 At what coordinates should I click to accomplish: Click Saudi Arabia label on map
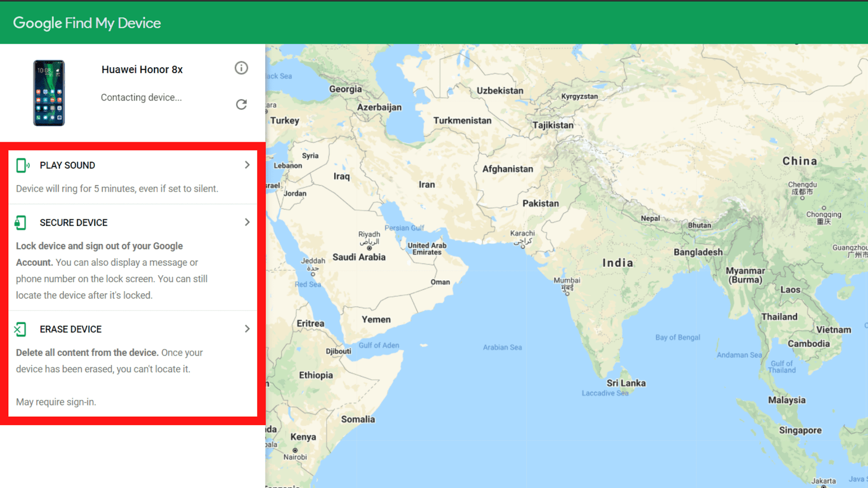point(359,257)
